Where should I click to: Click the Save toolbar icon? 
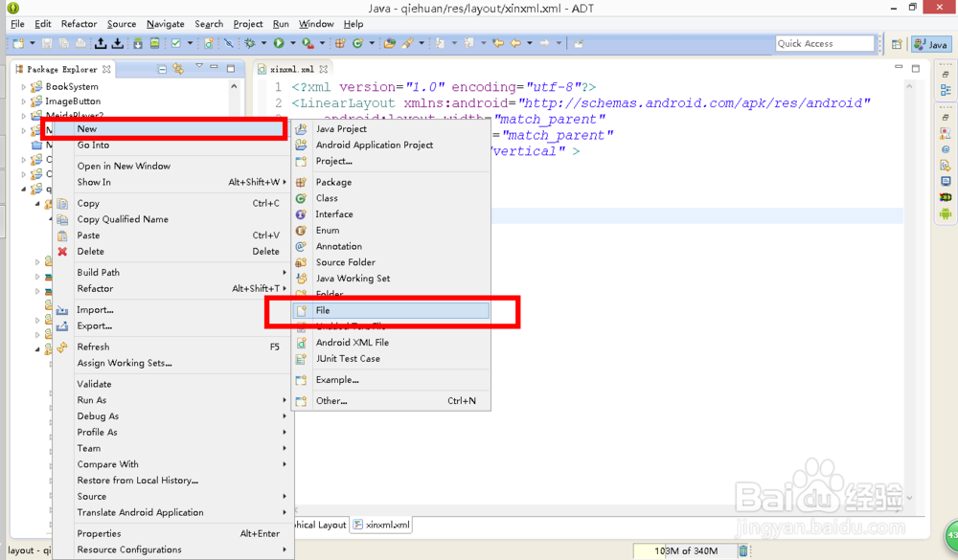click(x=46, y=43)
